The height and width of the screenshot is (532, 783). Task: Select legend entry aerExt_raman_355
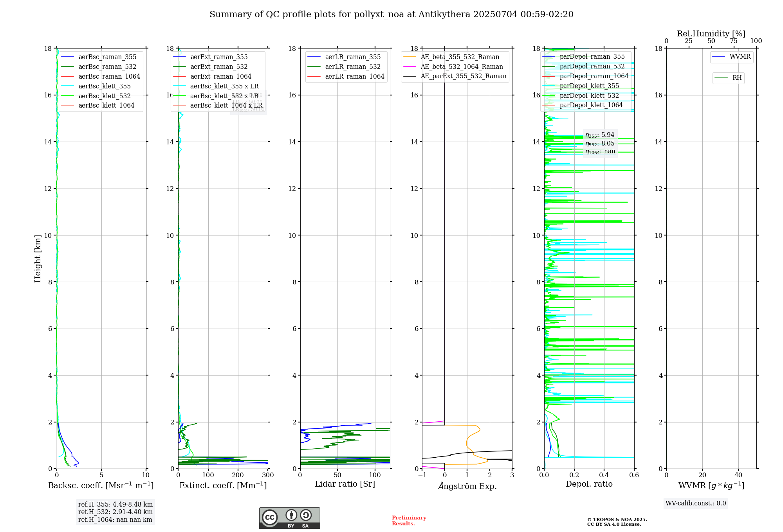[210, 57]
